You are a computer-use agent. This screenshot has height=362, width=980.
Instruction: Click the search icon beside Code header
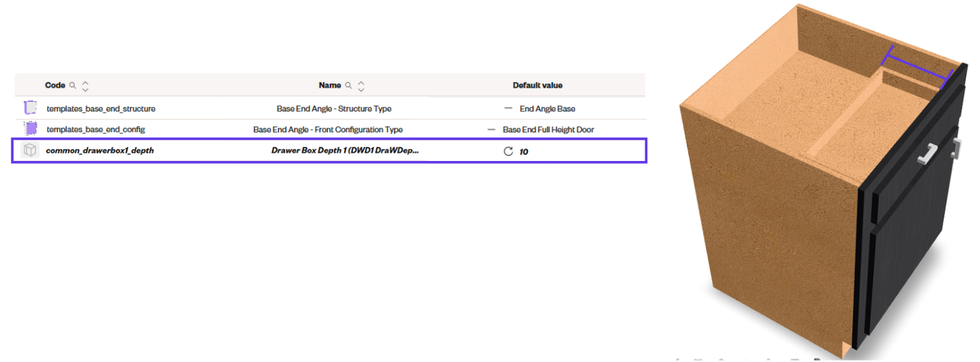click(x=73, y=86)
